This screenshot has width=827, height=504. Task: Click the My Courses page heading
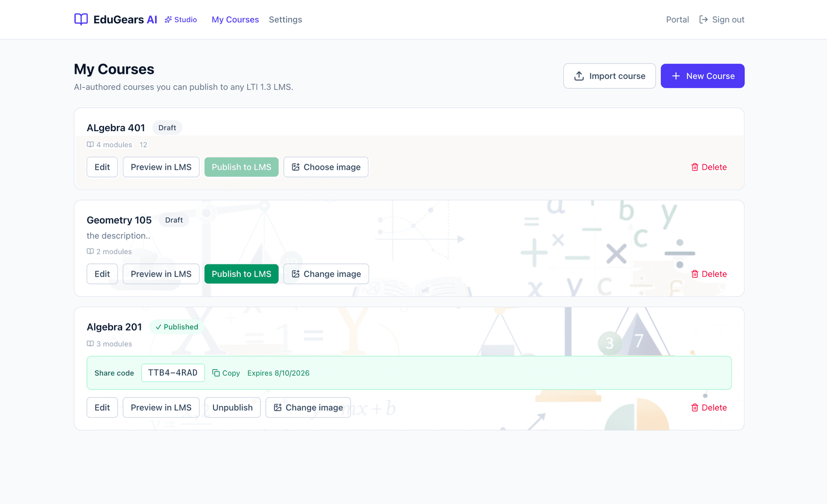(x=114, y=69)
